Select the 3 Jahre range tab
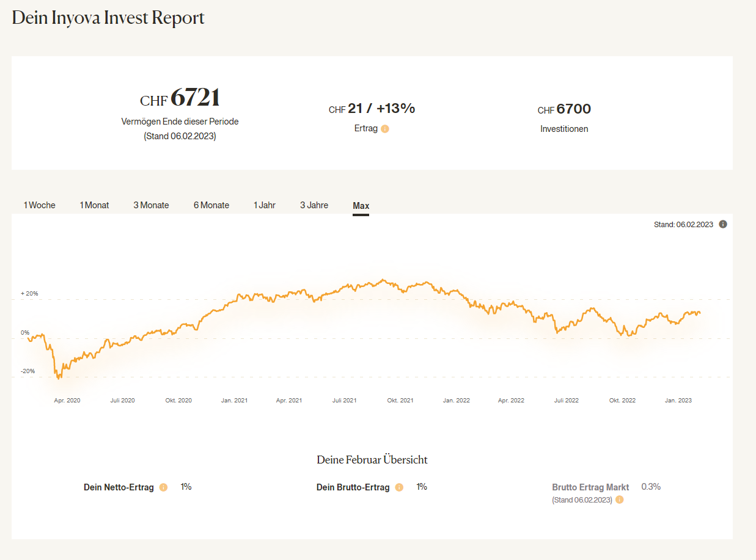The width and height of the screenshot is (756, 560). [x=314, y=205]
